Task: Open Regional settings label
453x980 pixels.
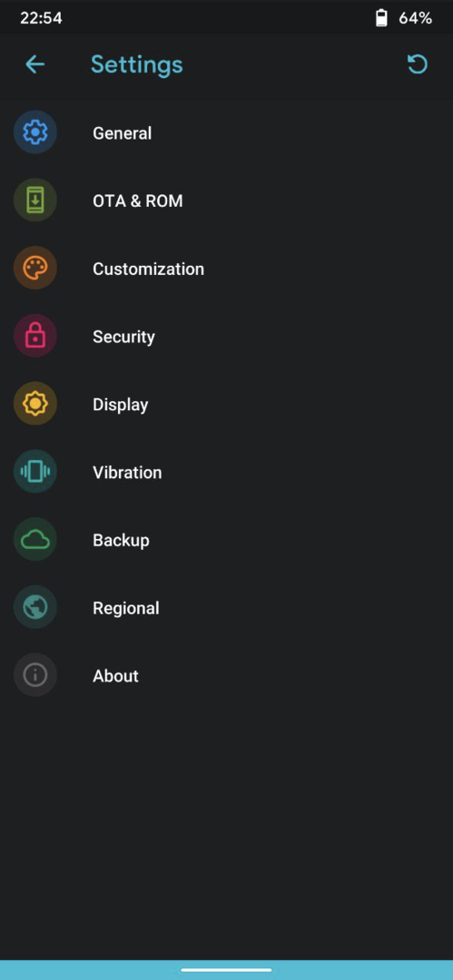Action: point(126,608)
